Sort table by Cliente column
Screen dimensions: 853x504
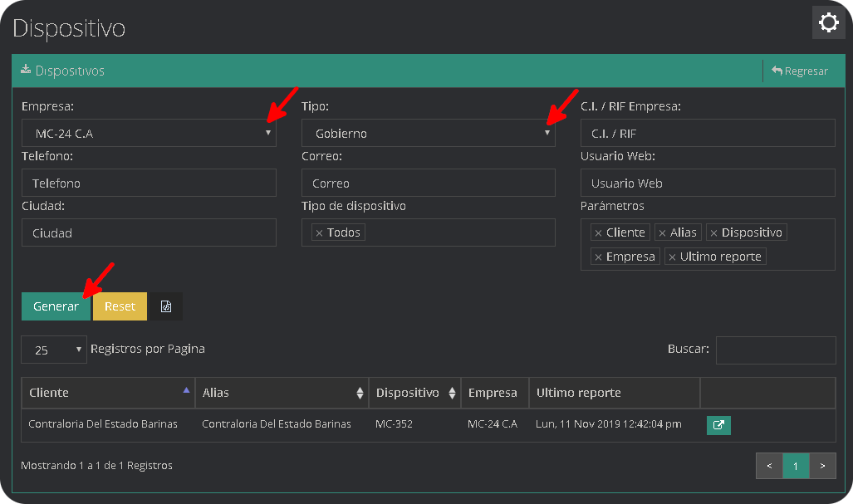[108, 393]
